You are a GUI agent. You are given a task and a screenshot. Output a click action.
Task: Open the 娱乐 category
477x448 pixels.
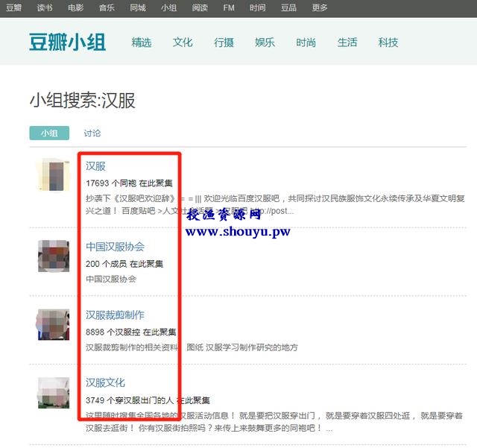(x=265, y=42)
